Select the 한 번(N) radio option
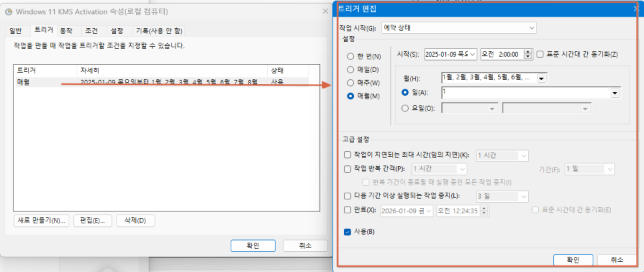Screen dimensions: 644x272 [x=351, y=56]
